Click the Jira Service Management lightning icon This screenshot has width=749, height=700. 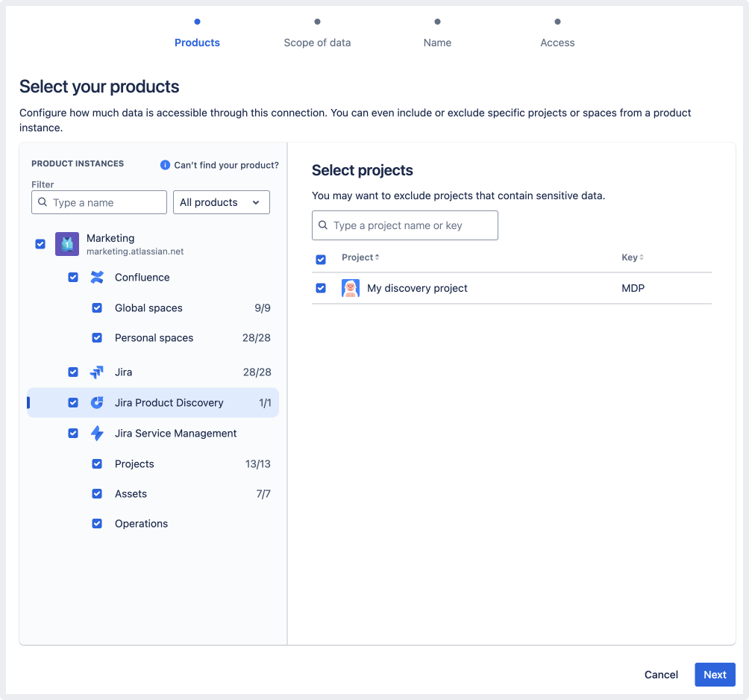click(x=97, y=434)
